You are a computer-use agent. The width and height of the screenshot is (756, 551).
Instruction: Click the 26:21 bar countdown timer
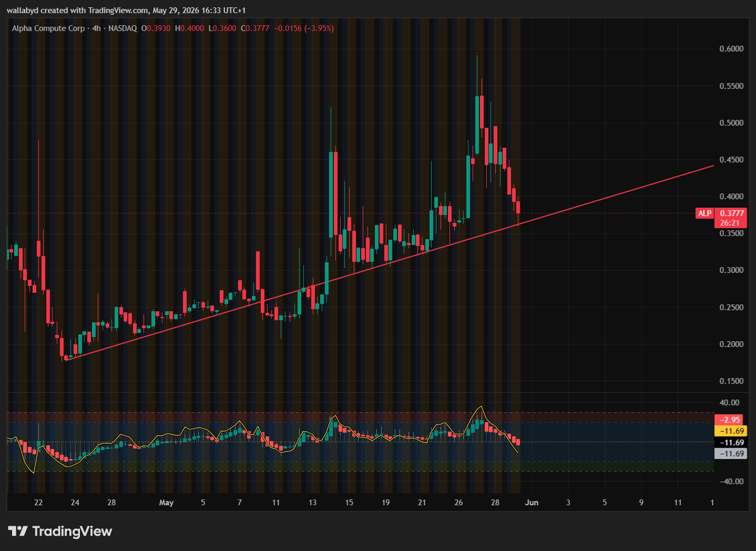(731, 222)
